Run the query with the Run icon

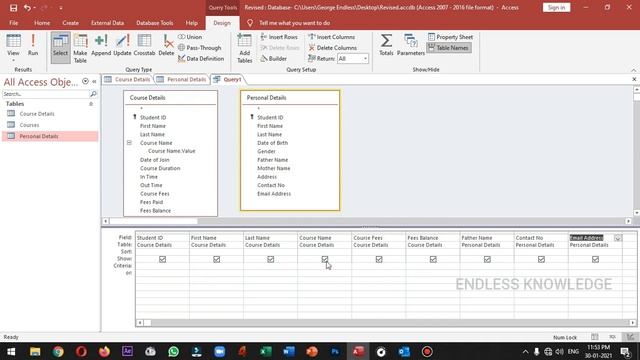(33, 46)
